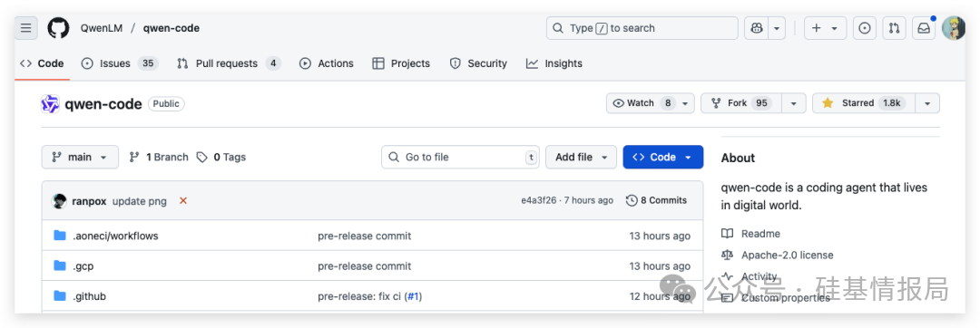Switch to the Issues tab

(x=120, y=63)
